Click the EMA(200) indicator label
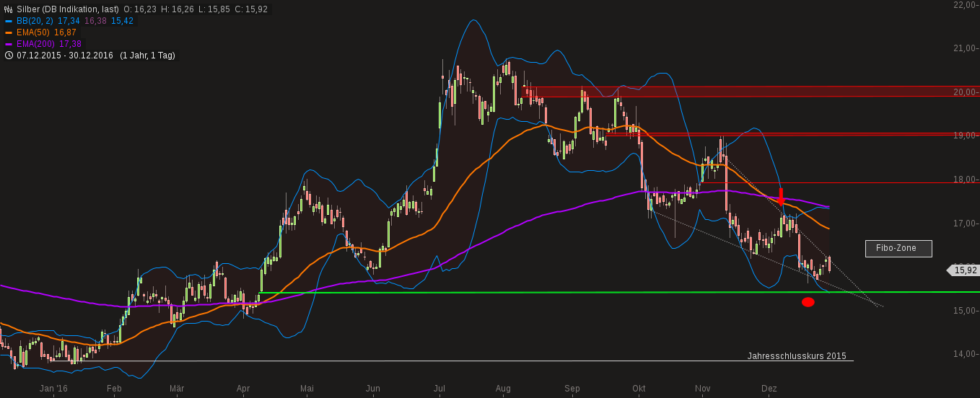This screenshot has width=980, height=398. point(36,44)
